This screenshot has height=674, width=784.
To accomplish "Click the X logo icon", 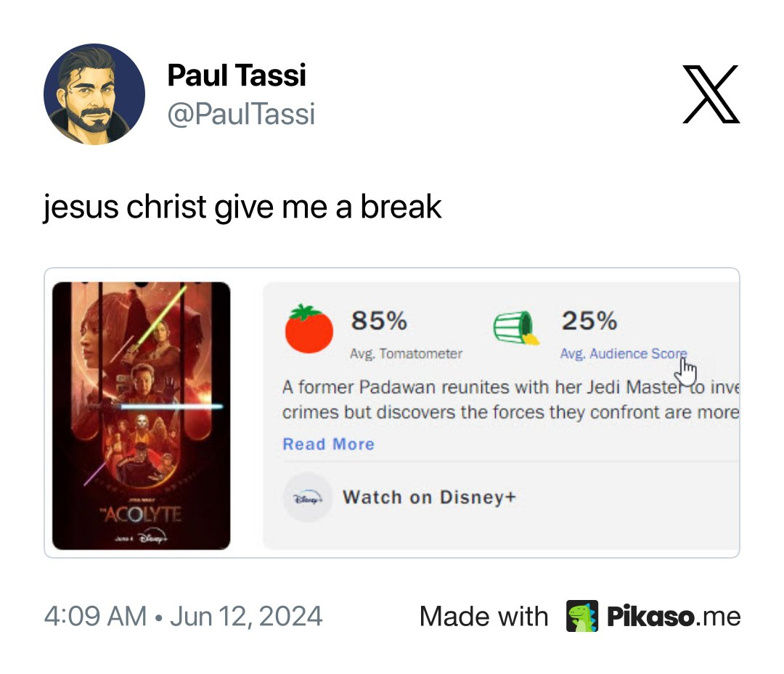I will tap(711, 94).
